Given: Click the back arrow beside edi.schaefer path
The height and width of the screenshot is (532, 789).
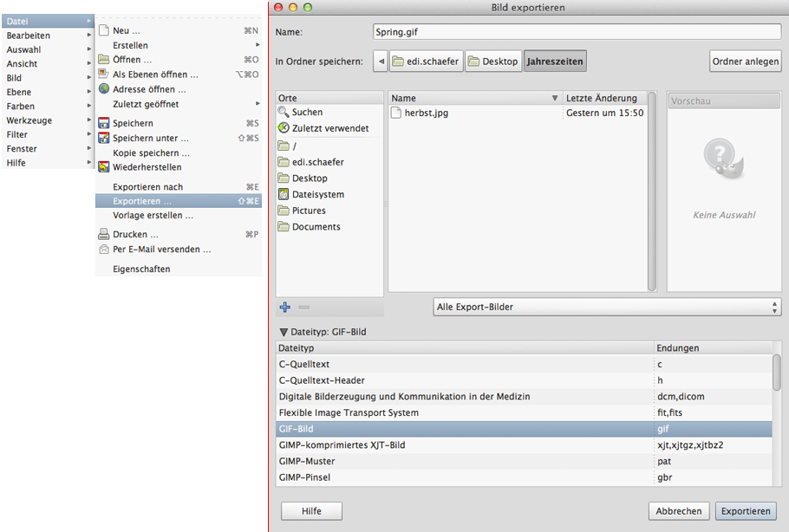Looking at the screenshot, I should pos(381,62).
